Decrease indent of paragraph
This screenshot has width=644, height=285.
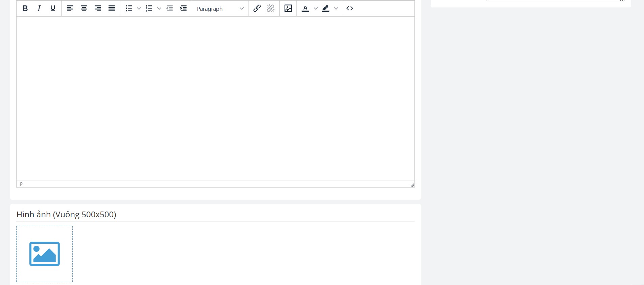click(x=170, y=8)
